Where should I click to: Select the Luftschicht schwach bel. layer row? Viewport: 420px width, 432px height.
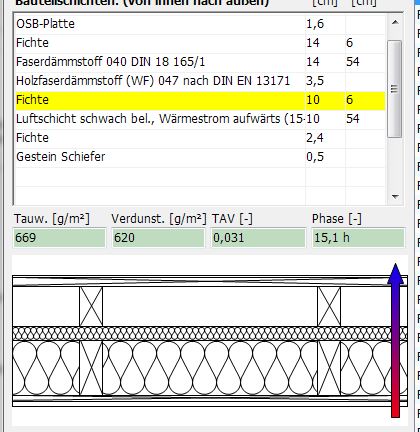(x=200, y=119)
